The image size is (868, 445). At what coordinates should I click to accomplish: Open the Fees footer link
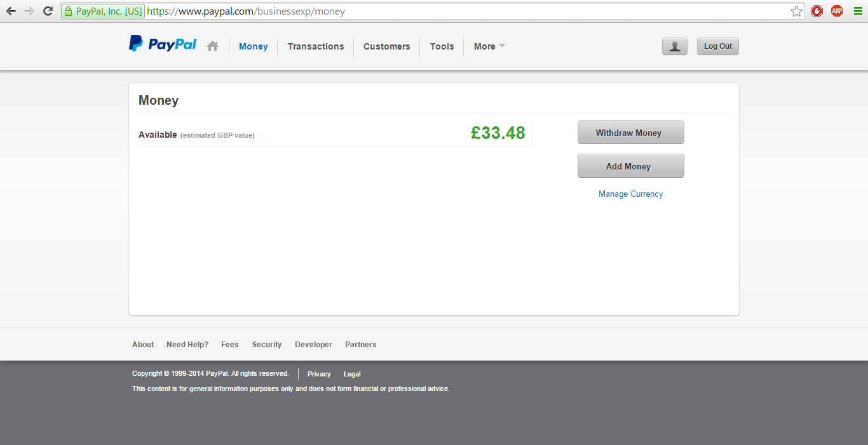click(230, 345)
